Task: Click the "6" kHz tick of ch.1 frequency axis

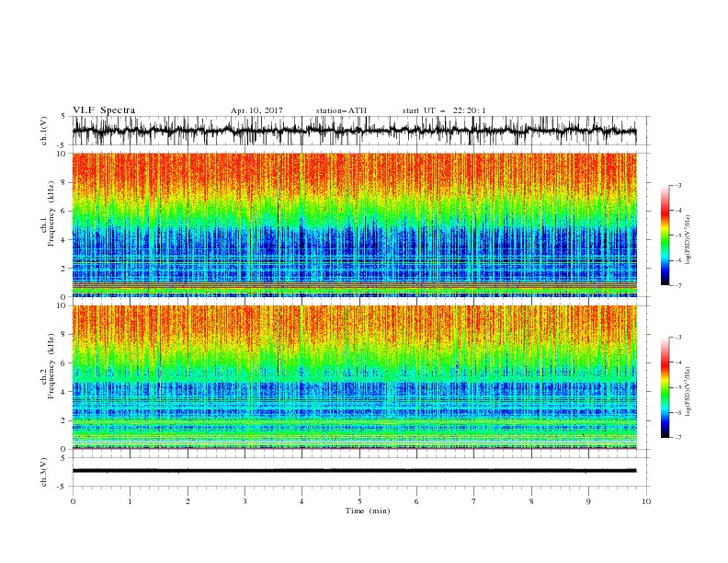Action: pyautogui.click(x=63, y=211)
